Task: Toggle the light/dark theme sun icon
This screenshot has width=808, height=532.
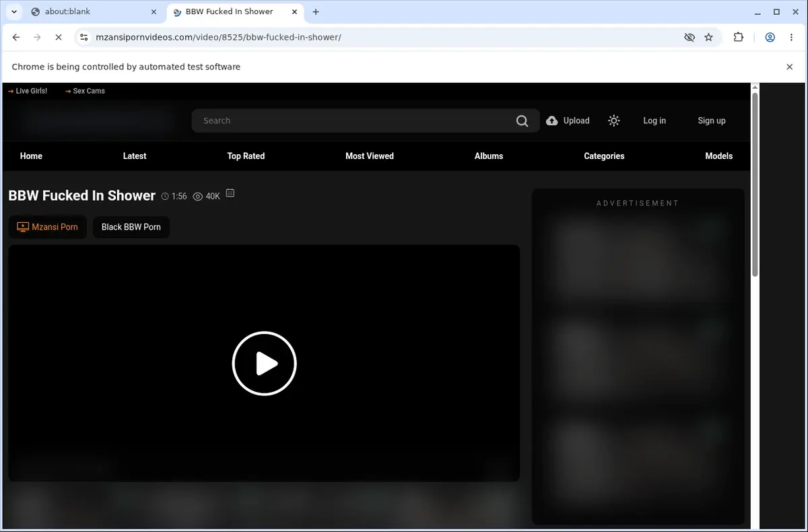Action: click(x=613, y=121)
